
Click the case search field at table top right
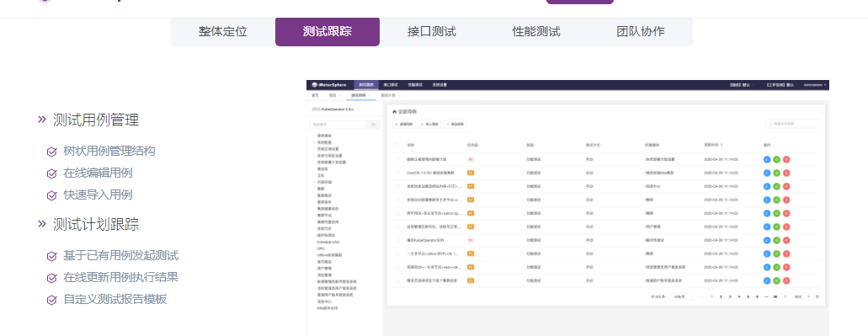click(793, 124)
